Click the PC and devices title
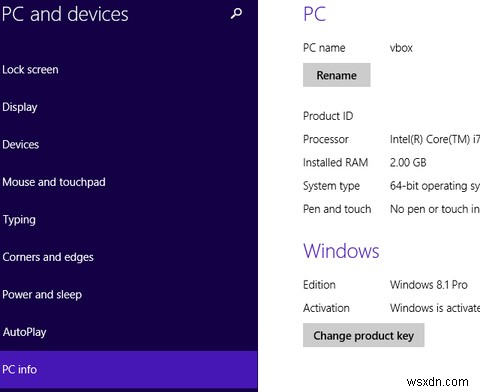The width and height of the screenshot is (480, 392). [65, 14]
